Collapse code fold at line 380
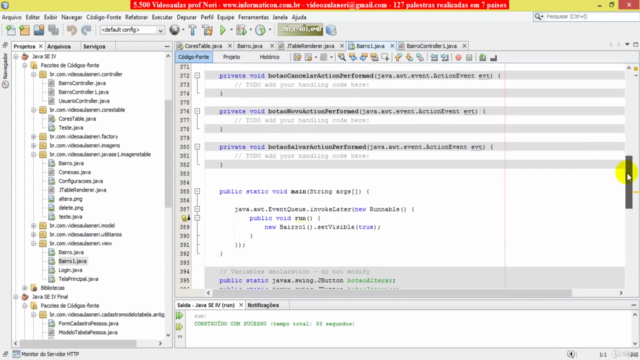Screen dimensions: 640x360 click(x=197, y=147)
